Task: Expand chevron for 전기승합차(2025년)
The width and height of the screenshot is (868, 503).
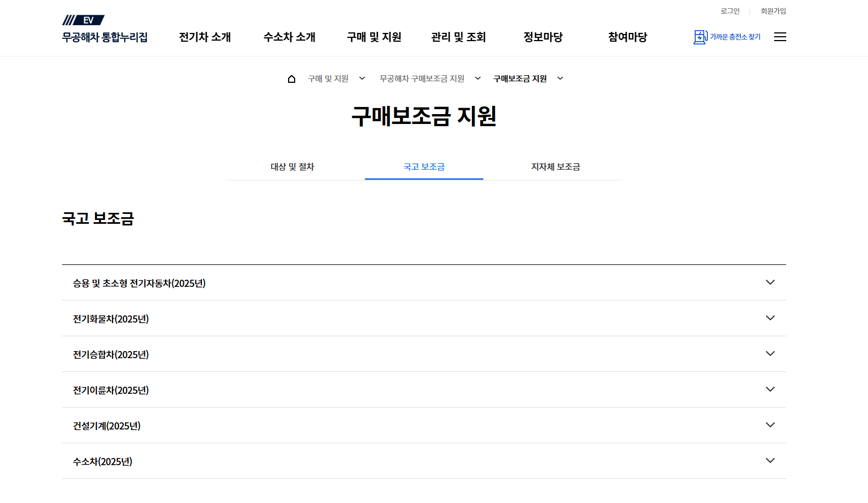Action: (x=770, y=354)
